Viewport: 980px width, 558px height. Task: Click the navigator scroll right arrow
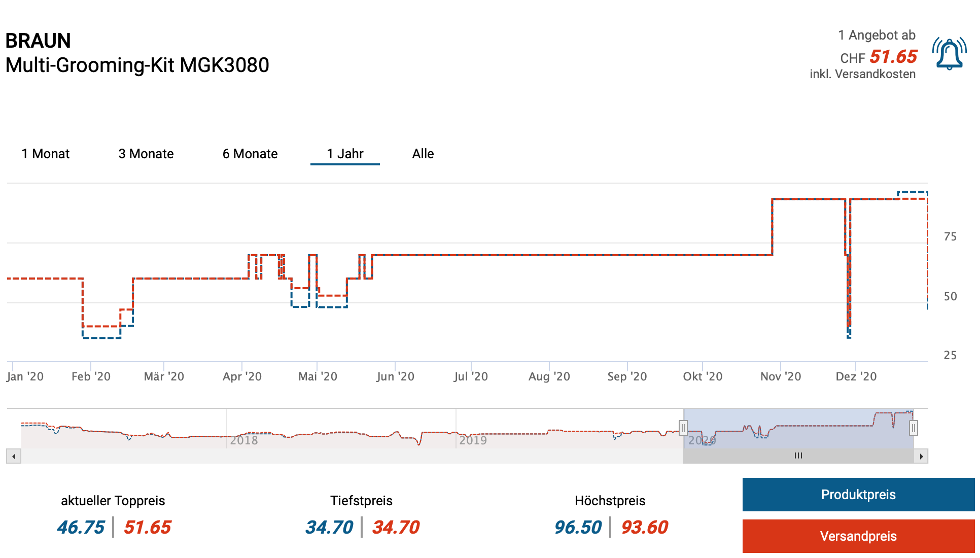[921, 456]
